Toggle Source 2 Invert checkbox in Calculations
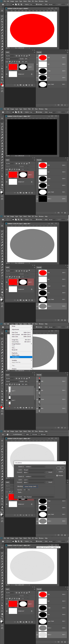Viewport: 69px width, 644px height. pos(47,482)
